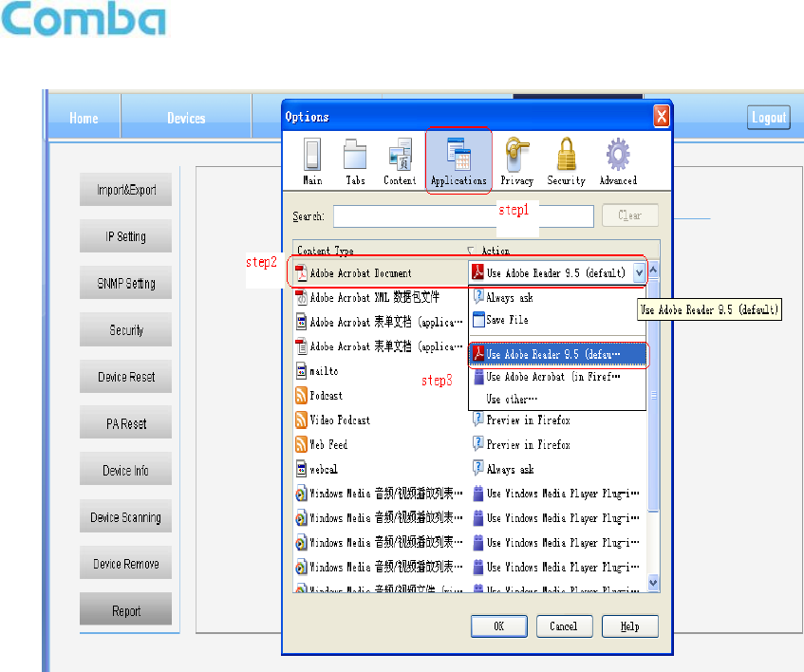This screenshot has width=804, height=672.
Task: Click the mailto row icon
Action: click(302, 370)
